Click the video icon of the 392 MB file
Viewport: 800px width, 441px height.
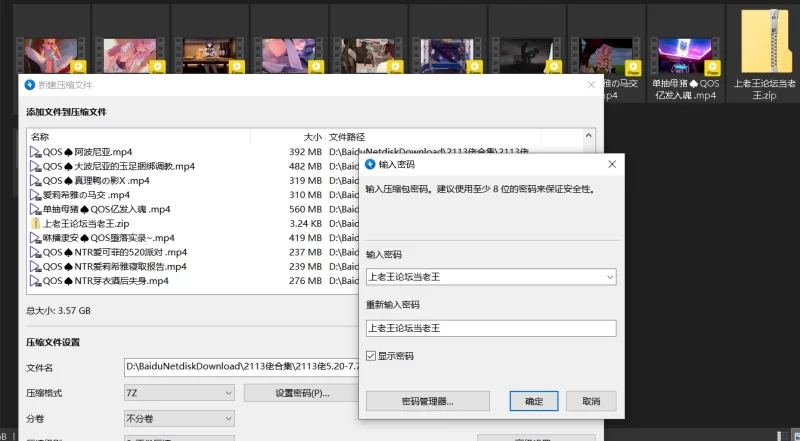click(x=35, y=152)
